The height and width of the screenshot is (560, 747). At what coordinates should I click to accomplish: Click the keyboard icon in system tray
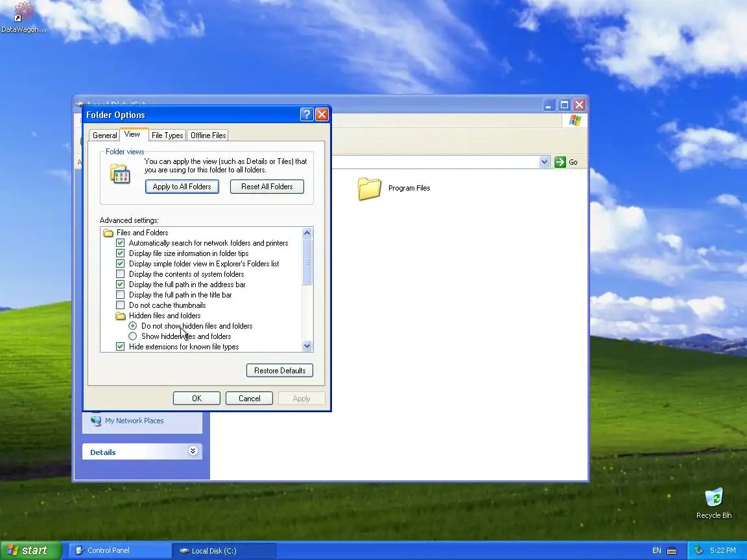pos(672,550)
